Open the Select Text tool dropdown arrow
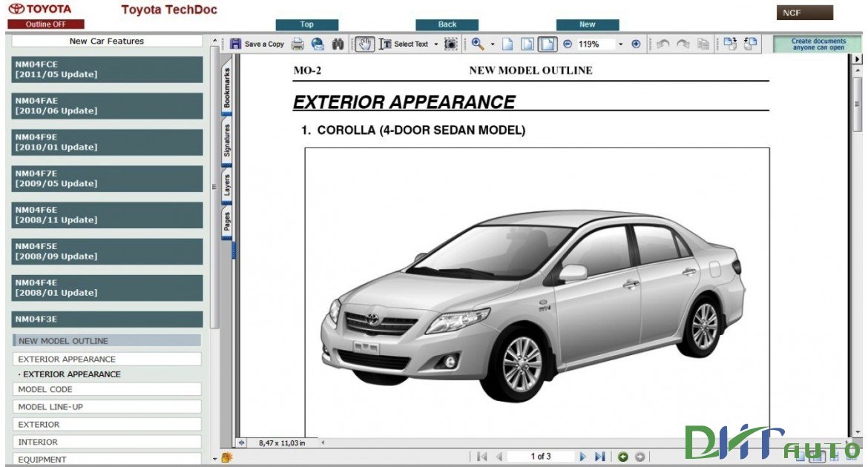 (435, 44)
